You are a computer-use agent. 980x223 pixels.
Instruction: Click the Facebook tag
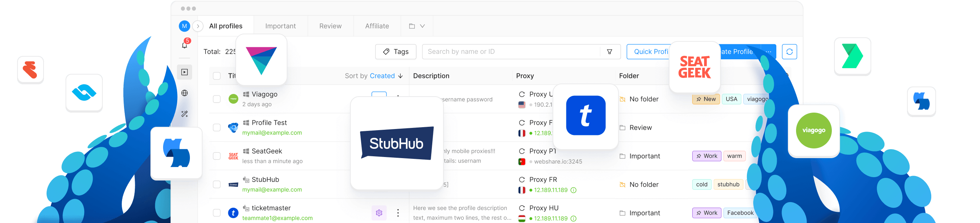click(x=740, y=213)
